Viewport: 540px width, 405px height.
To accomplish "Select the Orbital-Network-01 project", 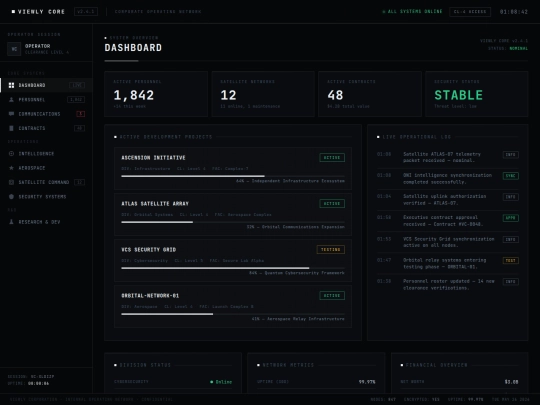I will point(233,307).
